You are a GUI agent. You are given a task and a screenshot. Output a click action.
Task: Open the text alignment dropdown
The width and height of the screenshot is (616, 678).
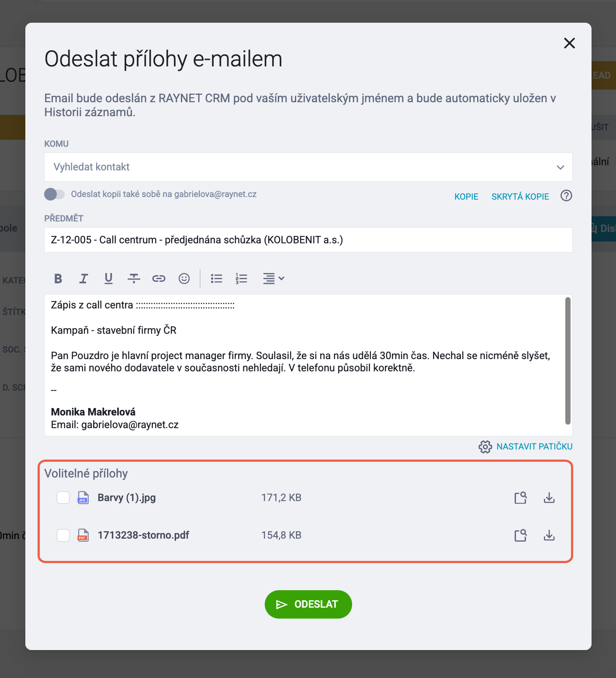point(273,278)
